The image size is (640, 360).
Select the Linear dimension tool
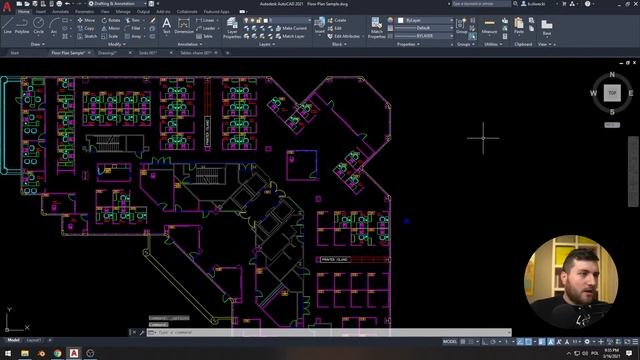(x=205, y=20)
